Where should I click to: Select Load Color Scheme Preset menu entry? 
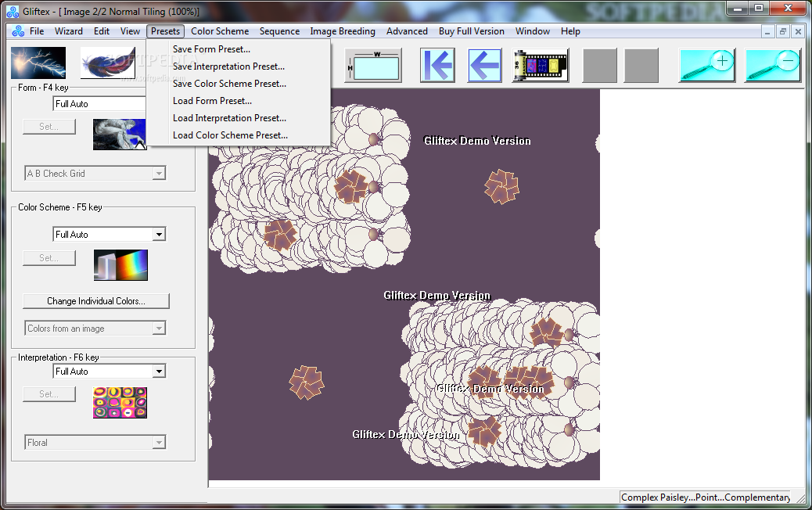coord(239,135)
